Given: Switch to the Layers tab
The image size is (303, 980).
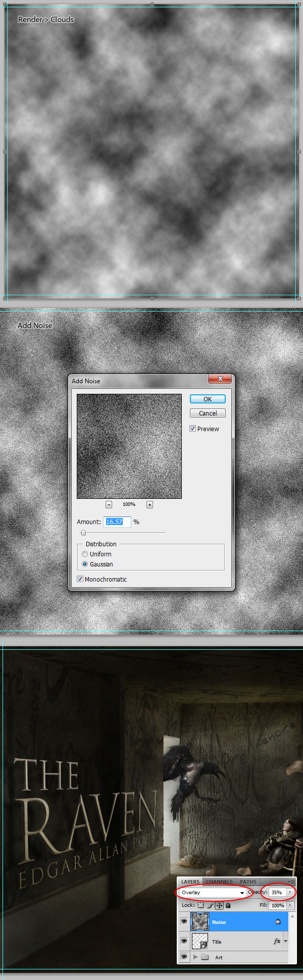Looking at the screenshot, I should pyautogui.click(x=190, y=882).
